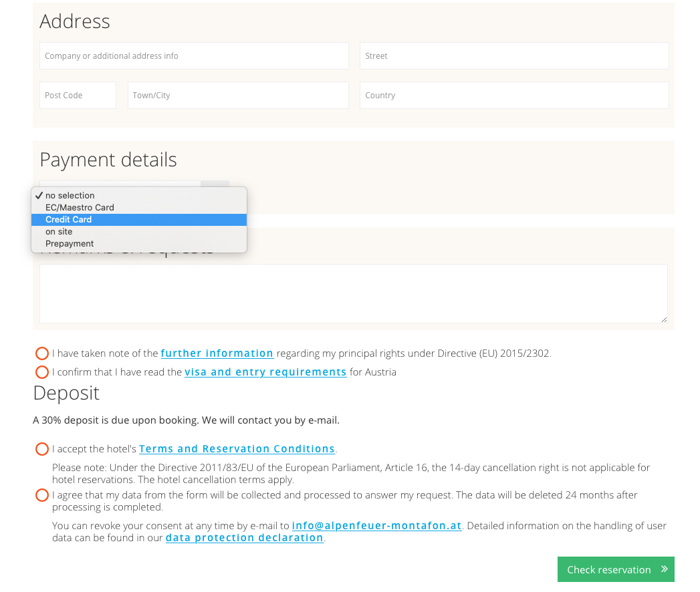
Task: Select Prepayment in the payment list
Action: coord(70,244)
